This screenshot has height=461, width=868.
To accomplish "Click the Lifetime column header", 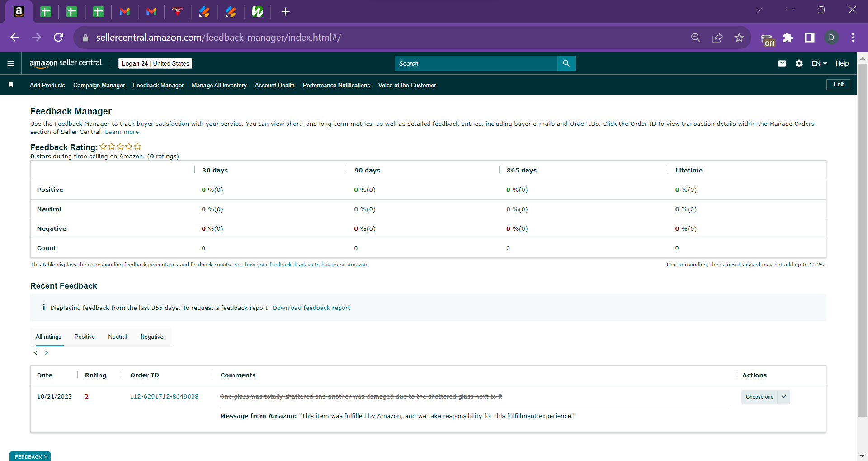I will [x=689, y=171].
